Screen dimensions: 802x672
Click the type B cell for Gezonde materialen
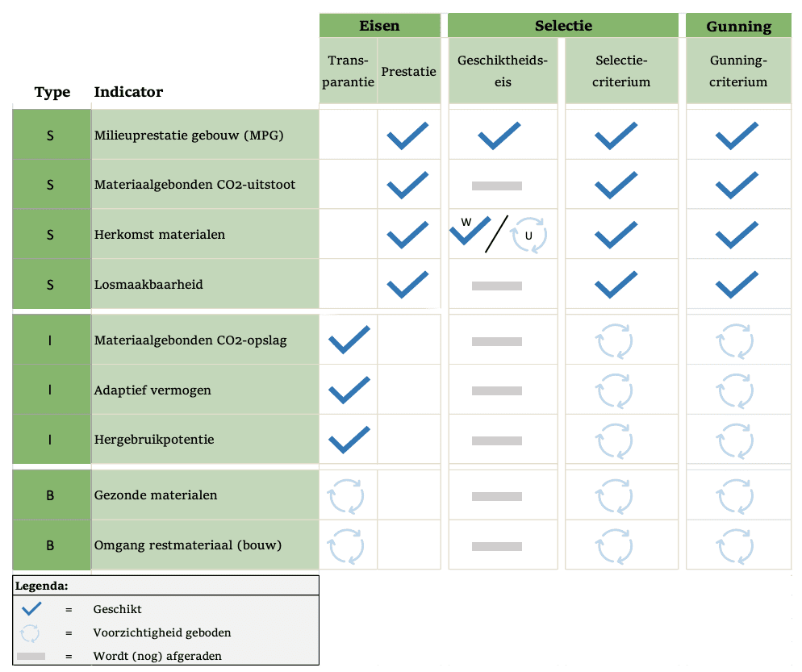tap(51, 495)
